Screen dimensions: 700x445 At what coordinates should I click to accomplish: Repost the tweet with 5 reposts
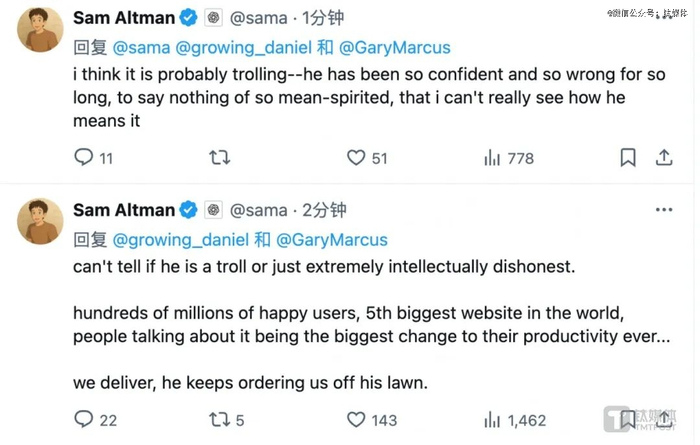click(x=219, y=420)
